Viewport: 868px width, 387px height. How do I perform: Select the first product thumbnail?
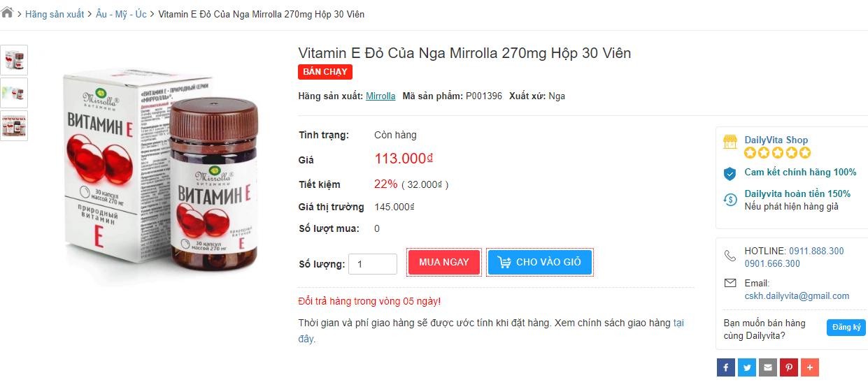coord(14,60)
